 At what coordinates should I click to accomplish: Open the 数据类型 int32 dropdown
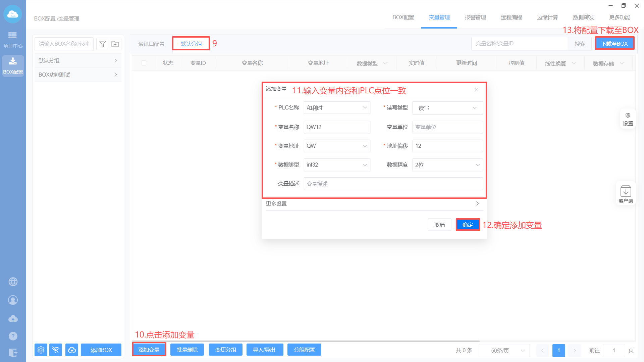point(337,165)
